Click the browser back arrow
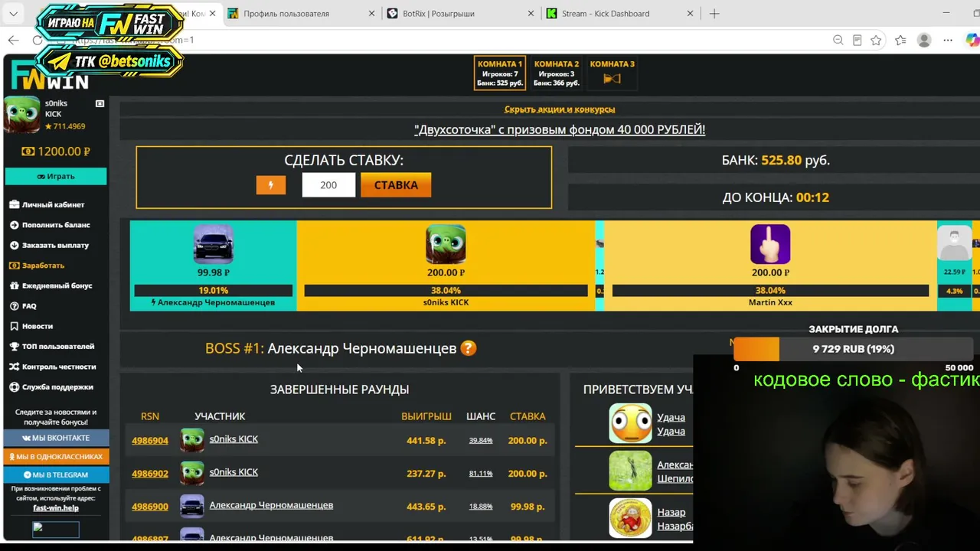The width and height of the screenshot is (980, 551). tap(13, 40)
